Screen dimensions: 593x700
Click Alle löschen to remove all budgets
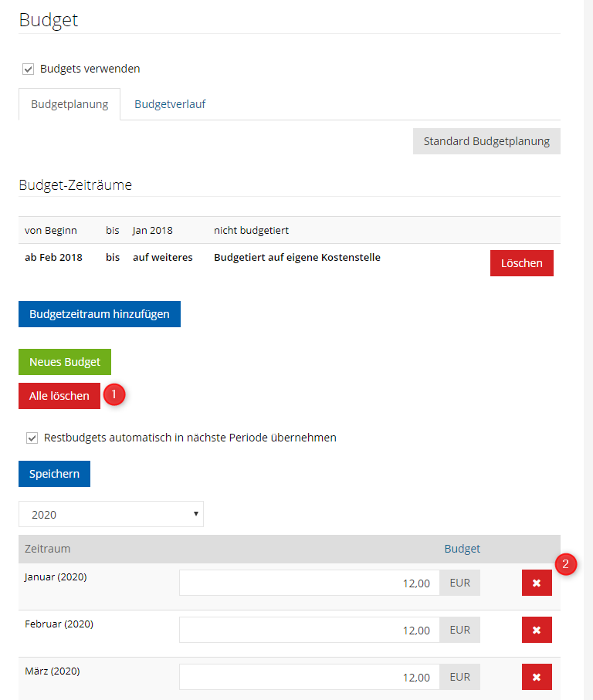coord(59,396)
